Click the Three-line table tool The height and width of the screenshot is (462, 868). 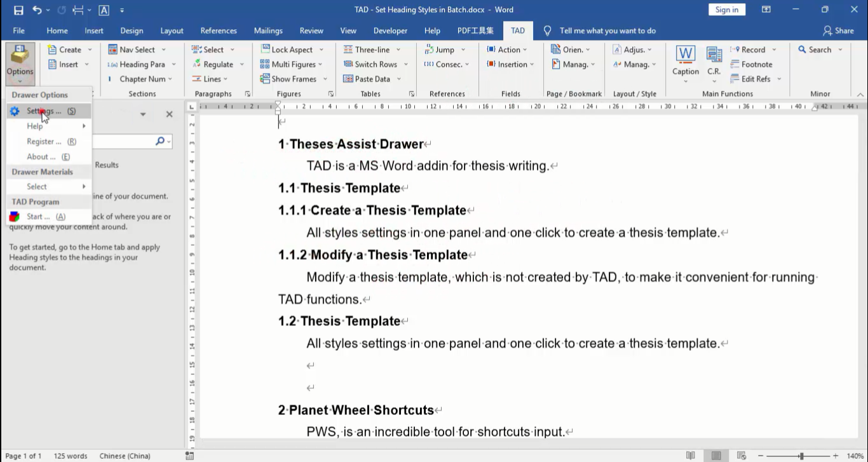point(367,50)
